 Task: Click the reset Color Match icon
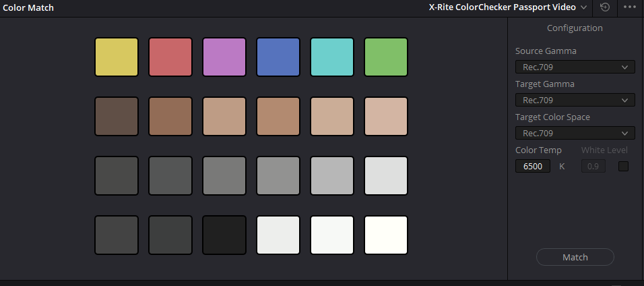pos(604,7)
